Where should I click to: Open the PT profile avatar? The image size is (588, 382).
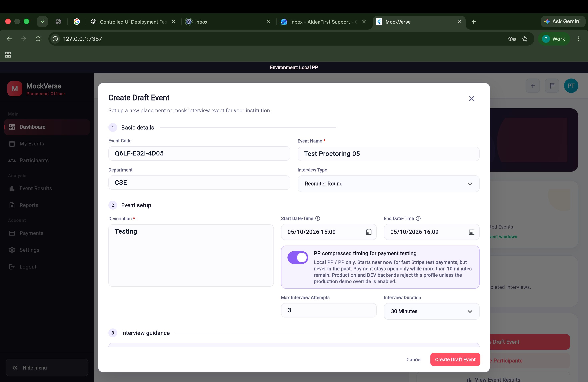[x=571, y=86]
